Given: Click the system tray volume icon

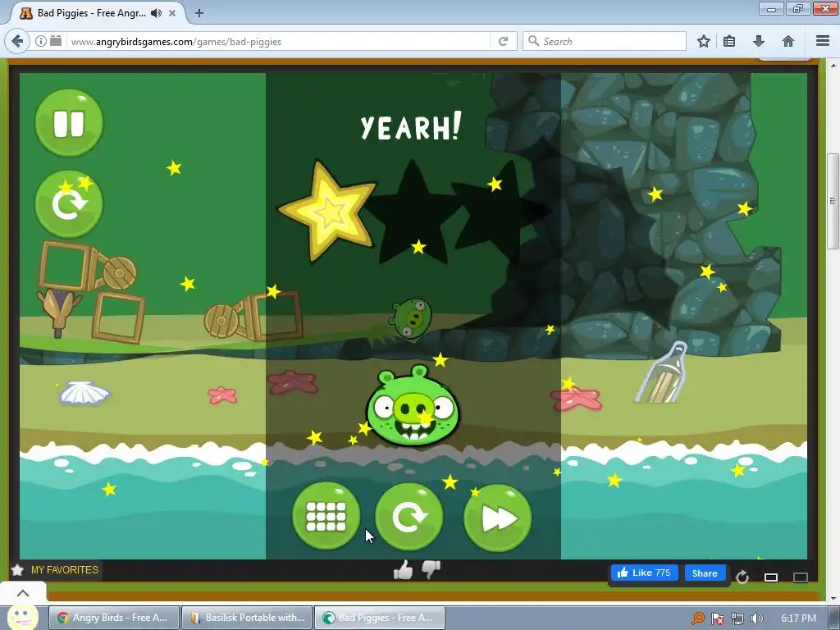Looking at the screenshot, I should tap(757, 619).
